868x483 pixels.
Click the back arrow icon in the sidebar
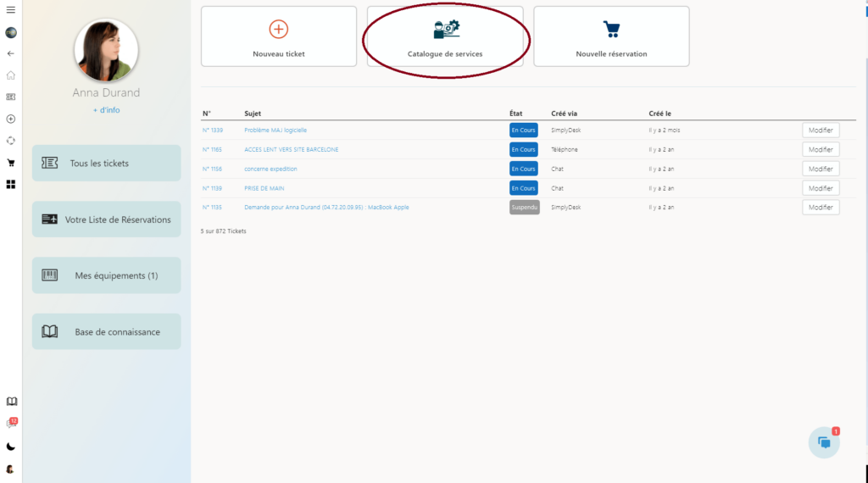11,53
